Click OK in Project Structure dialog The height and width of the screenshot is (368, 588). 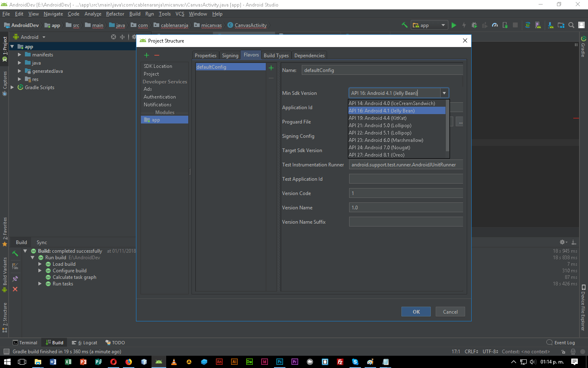[x=416, y=312]
